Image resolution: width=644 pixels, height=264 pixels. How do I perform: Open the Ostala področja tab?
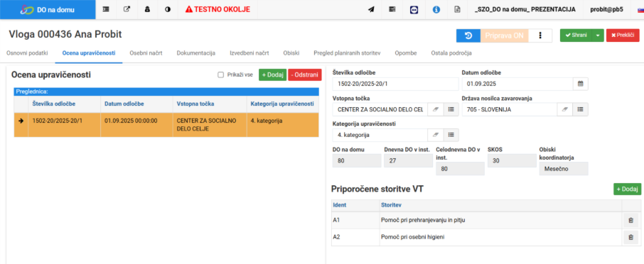pyautogui.click(x=451, y=53)
